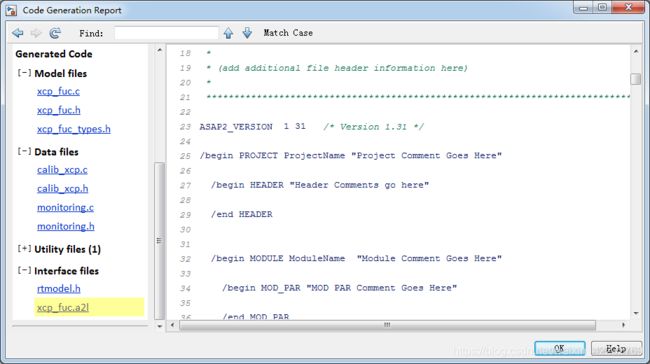This screenshot has height=364, width=650.
Task: Click file list scroll up arrow
Action: point(159,51)
